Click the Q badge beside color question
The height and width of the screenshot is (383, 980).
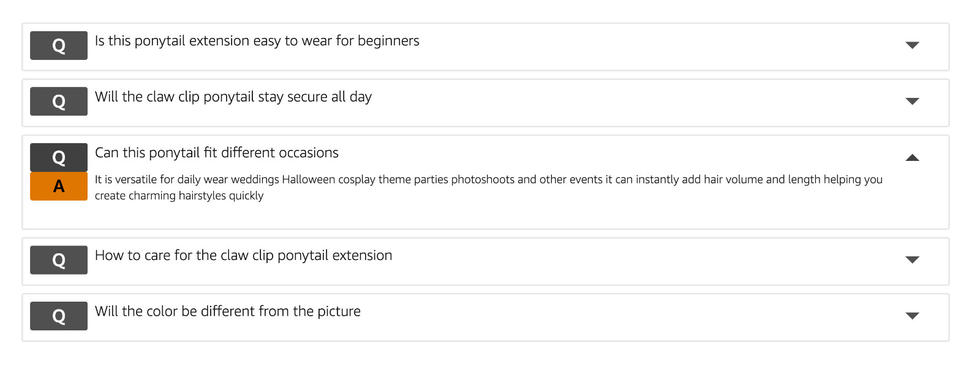coord(59,316)
